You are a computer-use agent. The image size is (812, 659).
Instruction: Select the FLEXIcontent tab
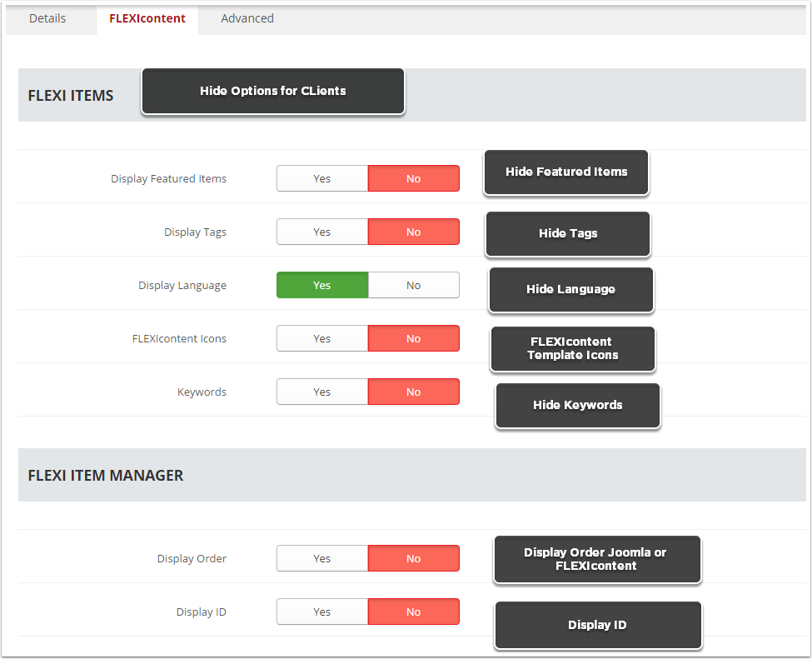[x=147, y=18]
